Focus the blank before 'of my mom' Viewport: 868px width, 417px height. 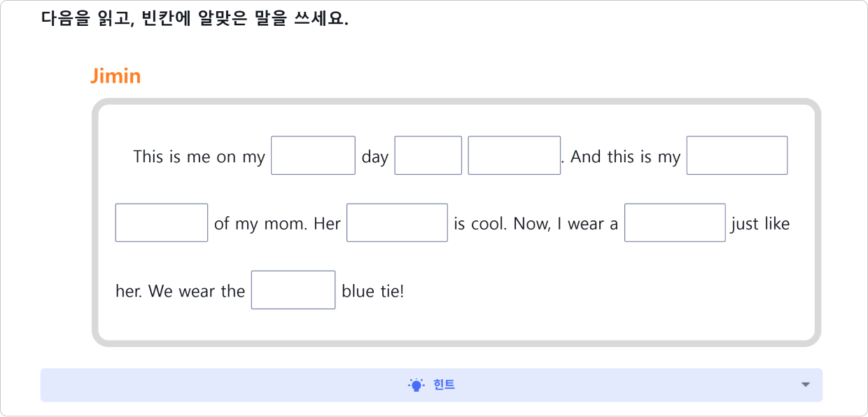(162, 222)
